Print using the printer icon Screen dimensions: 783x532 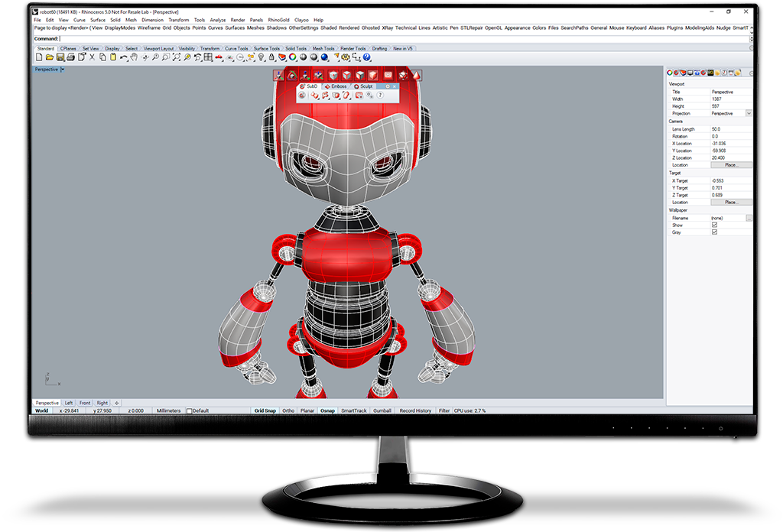tap(71, 57)
